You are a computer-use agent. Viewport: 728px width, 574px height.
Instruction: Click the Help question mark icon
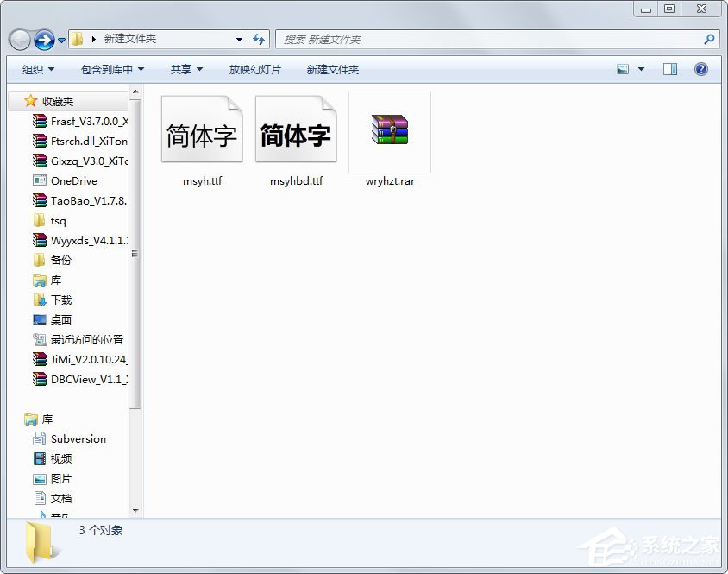point(701,69)
